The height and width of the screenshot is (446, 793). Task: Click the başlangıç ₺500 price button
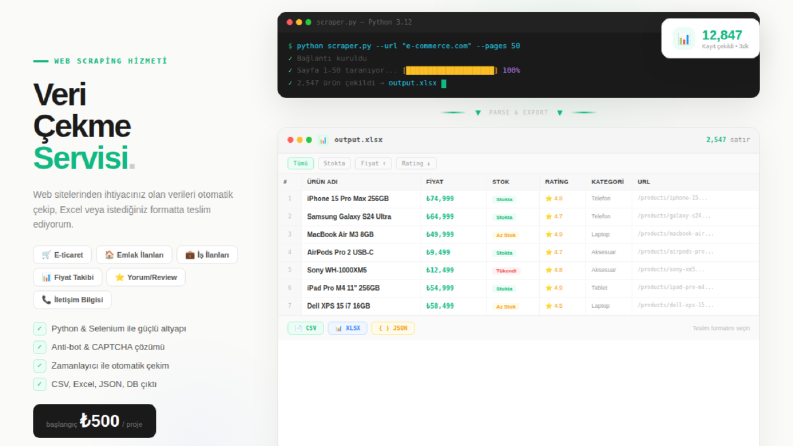[95, 421]
